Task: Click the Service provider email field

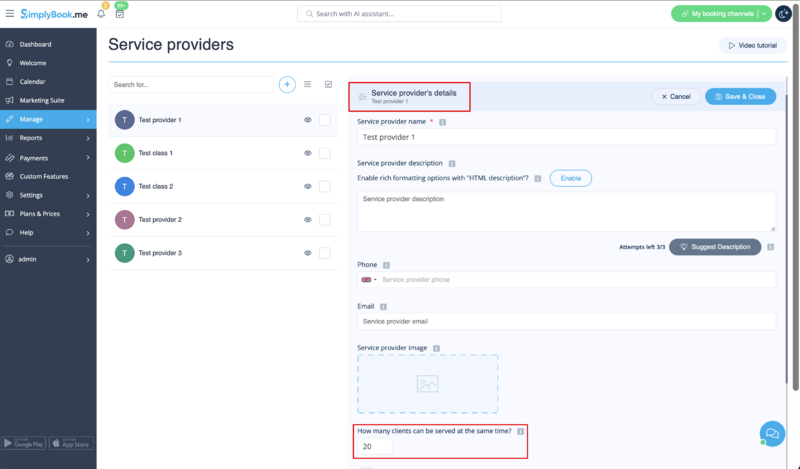Action: point(566,322)
